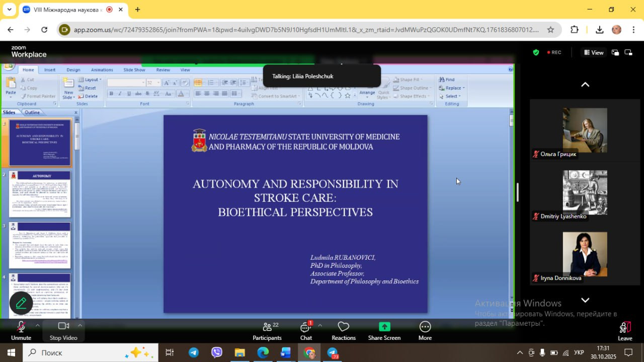Leave the Zoom meeting
Screen dimensions: 644x362
pos(625,328)
